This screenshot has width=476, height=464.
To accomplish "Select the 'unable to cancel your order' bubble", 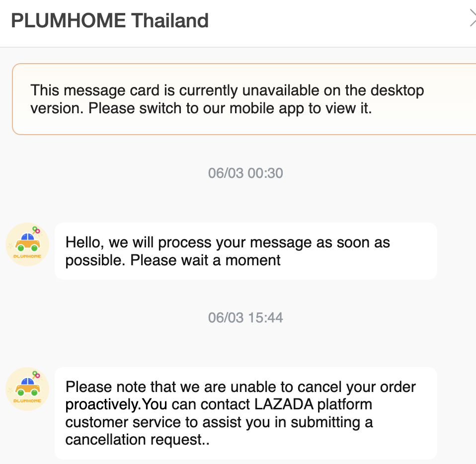I will pyautogui.click(x=245, y=413).
